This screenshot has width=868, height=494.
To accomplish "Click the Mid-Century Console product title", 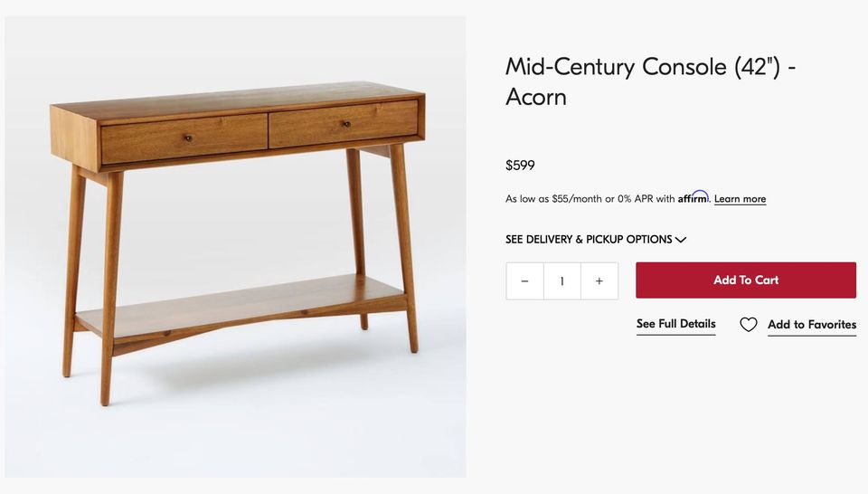I will [650, 81].
